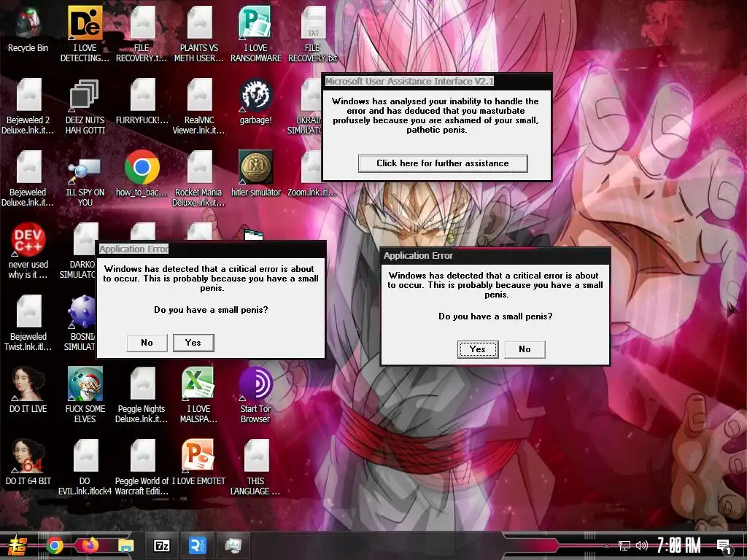This screenshot has height=560, width=747.
Task: Click here for further assistance button
Action: click(x=443, y=163)
